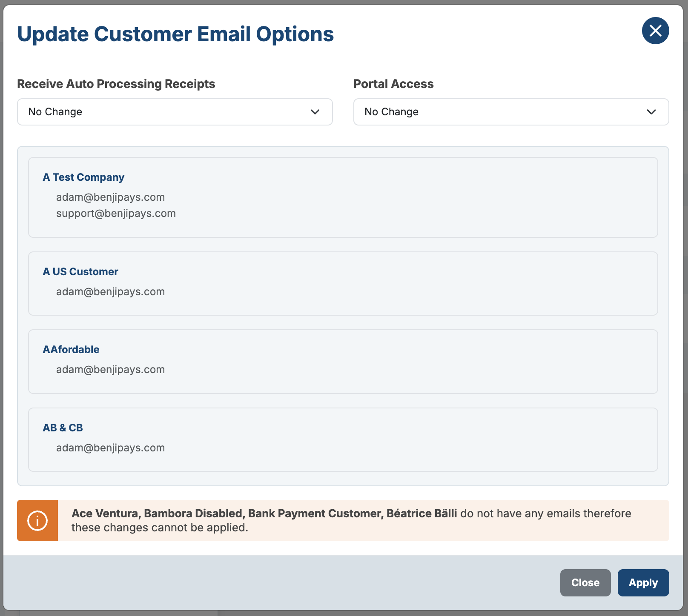This screenshot has width=688, height=616.
Task: Click the Portal Access label
Action: 393,84
